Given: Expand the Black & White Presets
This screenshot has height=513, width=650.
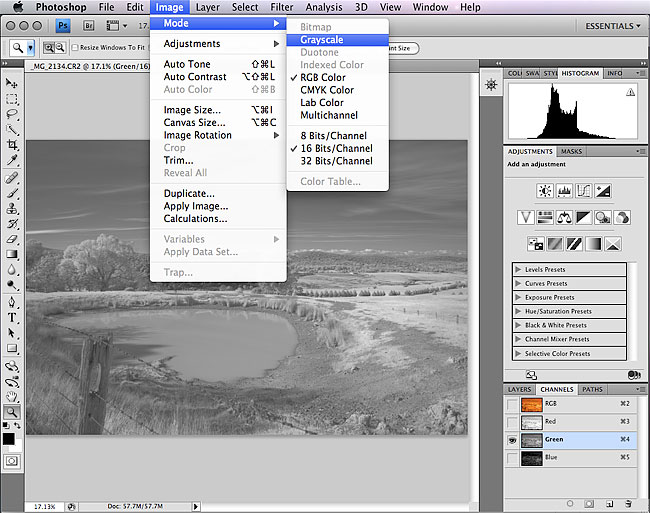Looking at the screenshot, I should pyautogui.click(x=517, y=325).
